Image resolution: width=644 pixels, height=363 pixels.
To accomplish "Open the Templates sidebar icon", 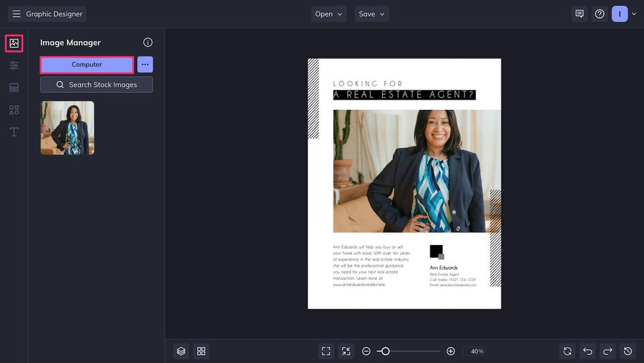I will click(x=14, y=87).
